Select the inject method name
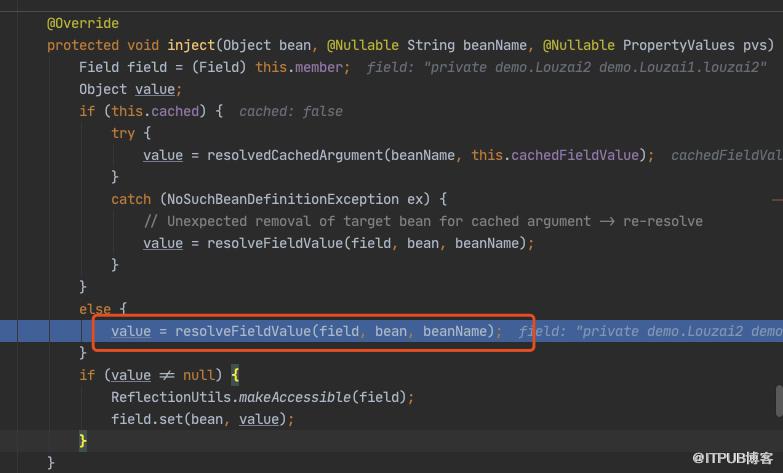This screenshot has width=783, height=473. [x=191, y=45]
